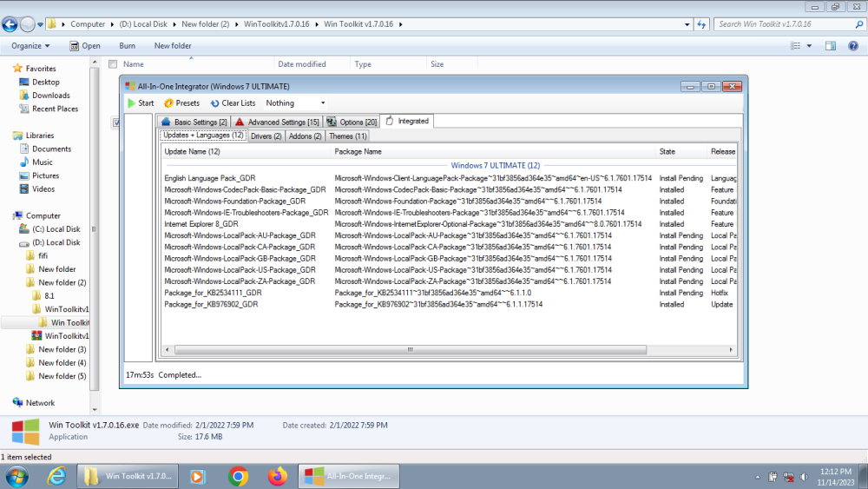Sort by the State column header
This screenshot has width=868, height=489.
click(x=681, y=152)
